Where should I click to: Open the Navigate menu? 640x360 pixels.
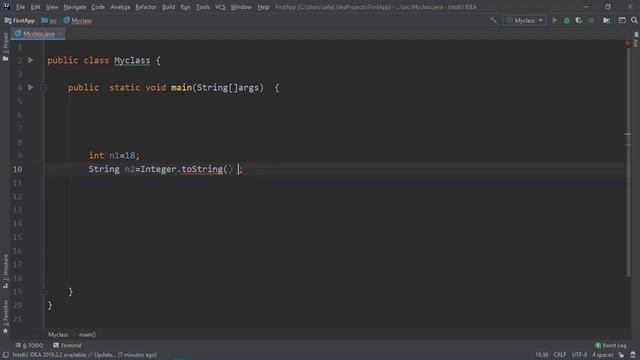[75, 7]
